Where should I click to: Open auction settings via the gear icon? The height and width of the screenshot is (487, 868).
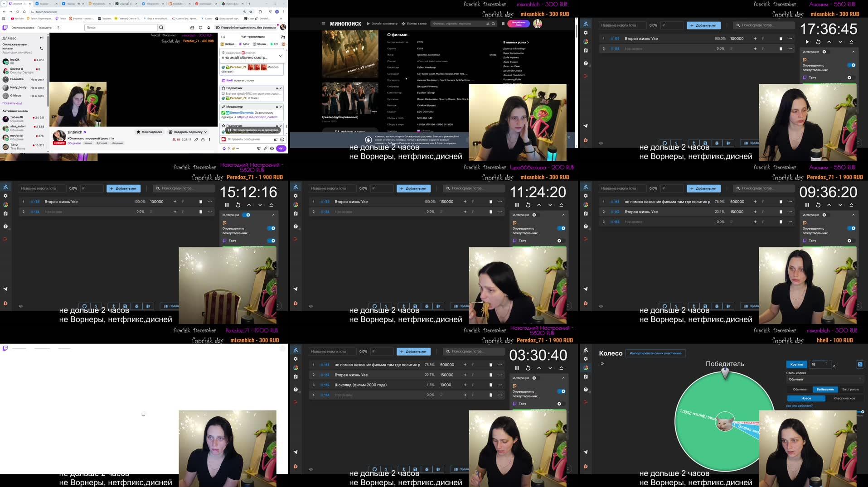point(585,33)
